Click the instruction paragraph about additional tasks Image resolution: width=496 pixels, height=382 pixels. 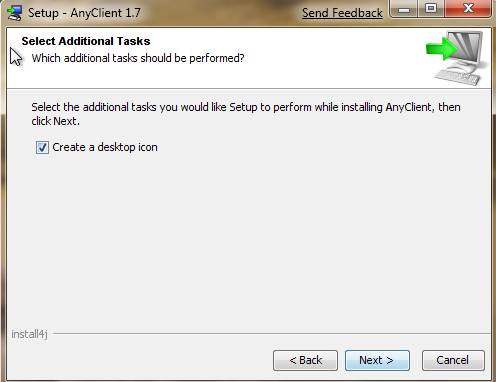point(246,114)
